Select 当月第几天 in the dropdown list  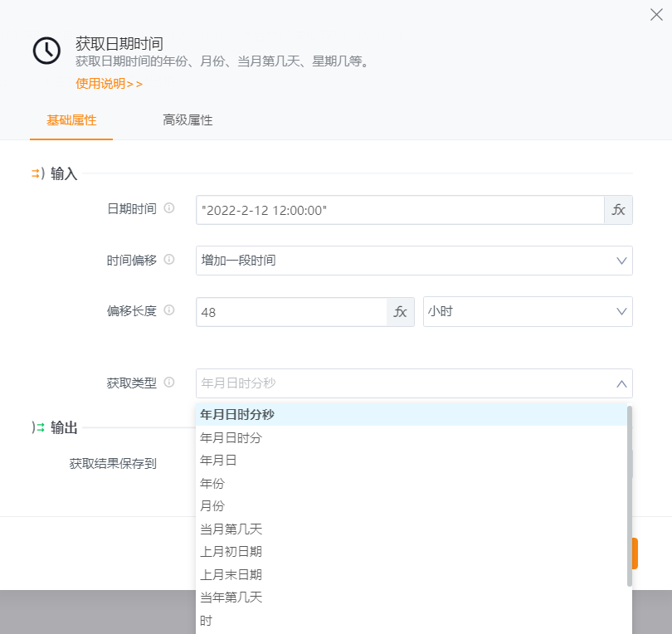pos(231,529)
